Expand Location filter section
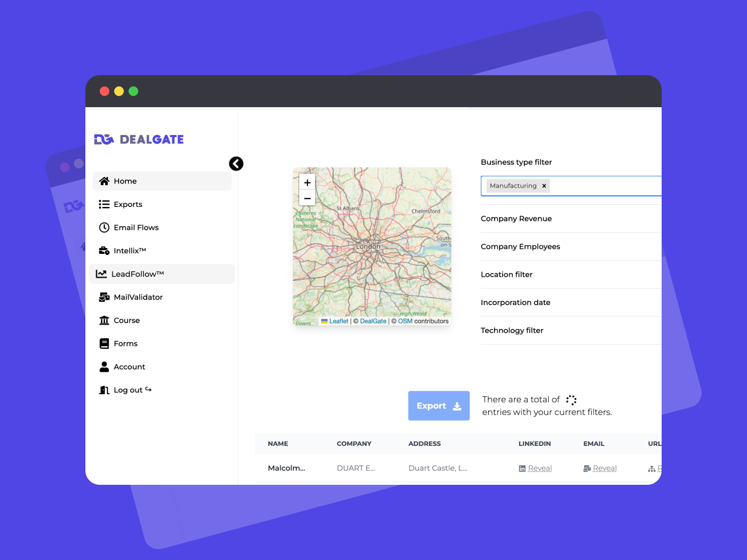The height and width of the screenshot is (560, 747). 571,275
